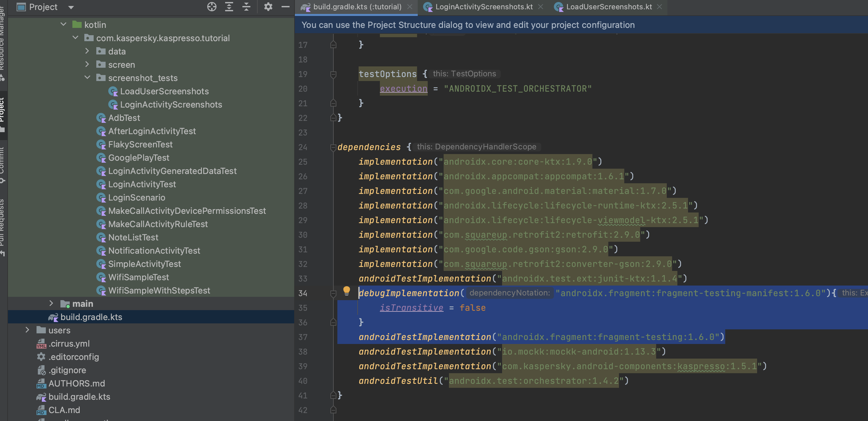Image resolution: width=868 pixels, height=421 pixels.
Task: Click the intention lightbulb on line 34
Action: click(x=346, y=291)
